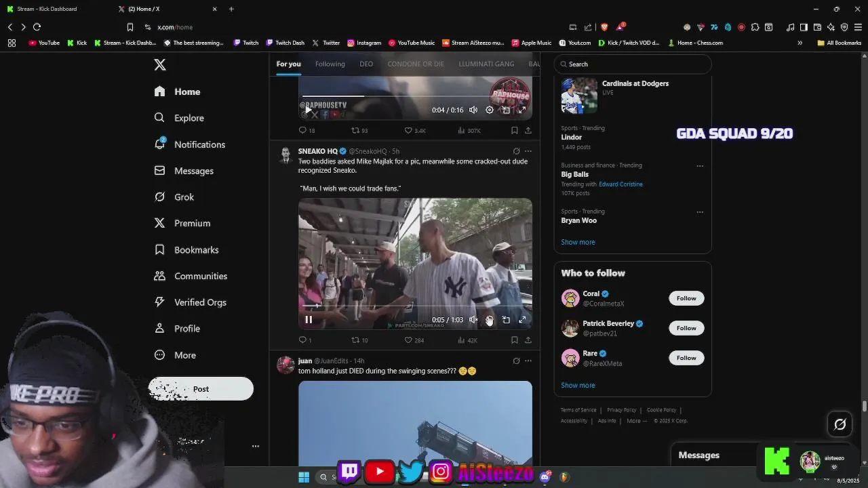Open Communities in the sidebar
Viewport: 868px width, 488px height.
click(x=191, y=276)
